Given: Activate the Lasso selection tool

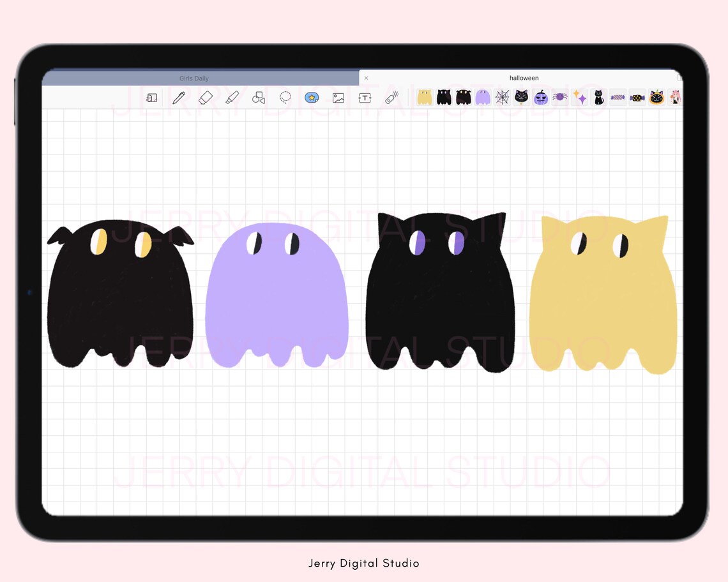Looking at the screenshot, I should (x=285, y=97).
